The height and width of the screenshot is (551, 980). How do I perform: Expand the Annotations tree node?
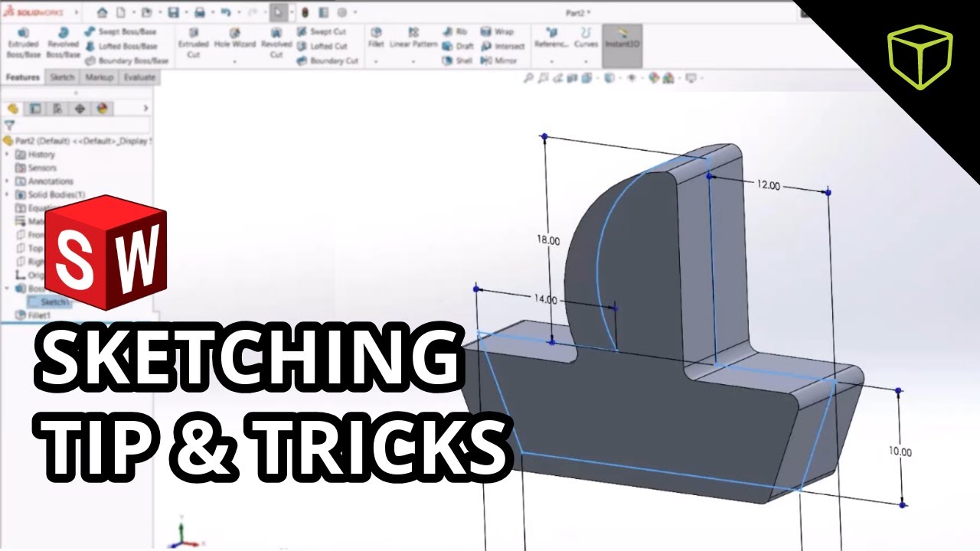8,181
